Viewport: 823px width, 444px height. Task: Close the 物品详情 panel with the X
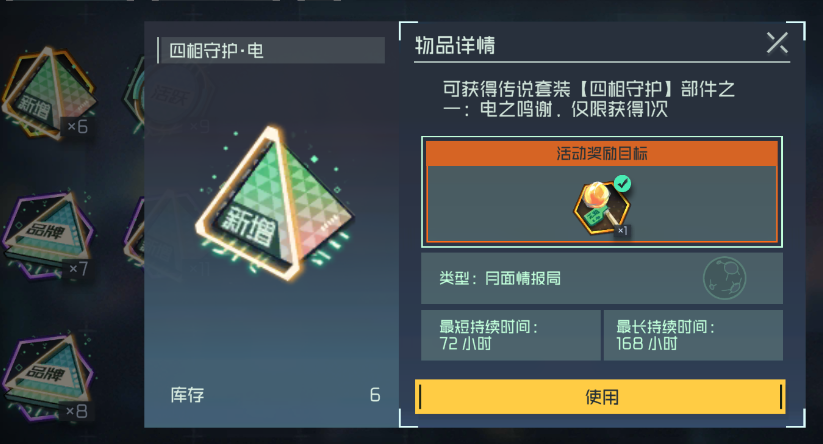coord(777,43)
